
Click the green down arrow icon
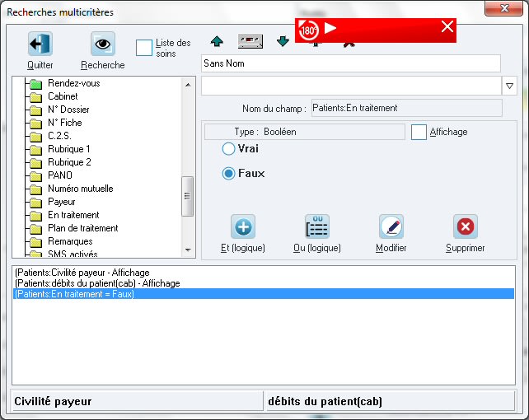(283, 41)
